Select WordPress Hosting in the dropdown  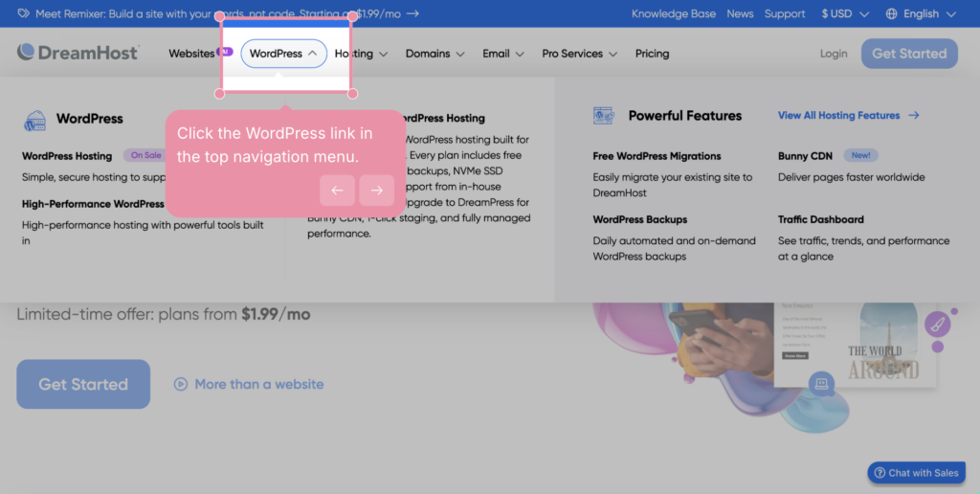[67, 156]
